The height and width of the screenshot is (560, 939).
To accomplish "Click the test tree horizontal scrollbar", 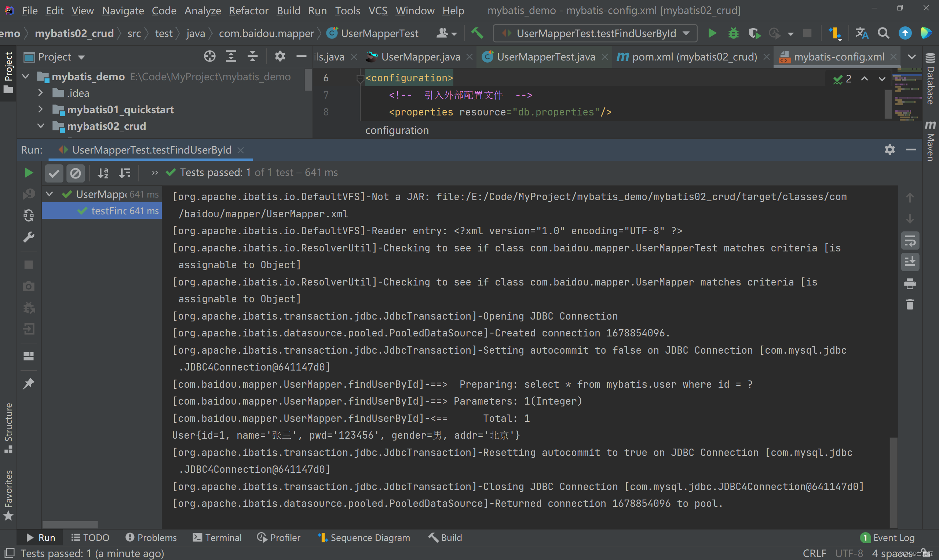I will tap(70, 524).
